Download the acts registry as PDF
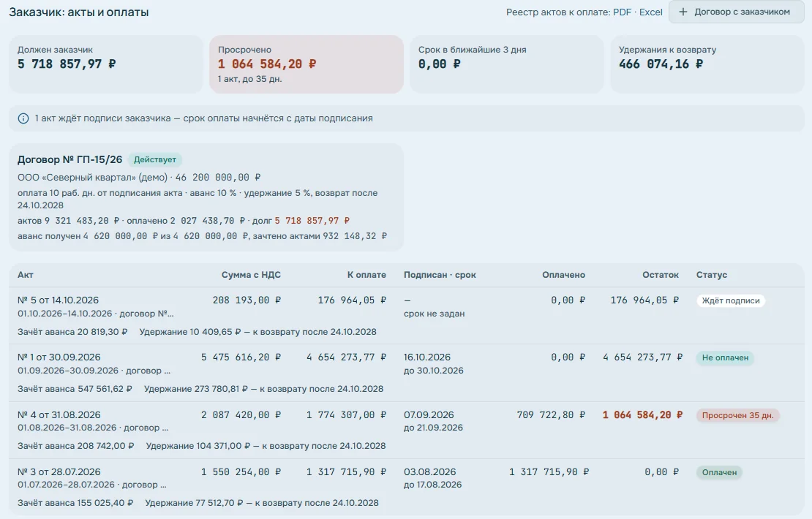Image resolution: width=812 pixels, height=519 pixels. (622, 12)
